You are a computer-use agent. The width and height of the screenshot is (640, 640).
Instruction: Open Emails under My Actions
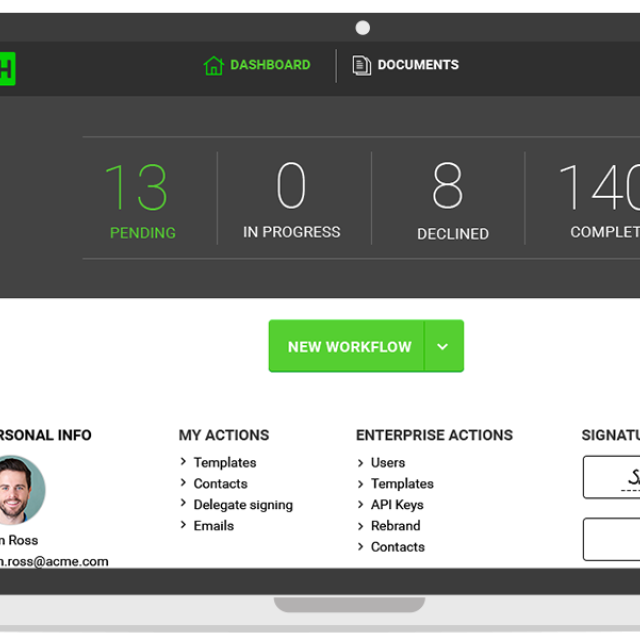pos(213,526)
